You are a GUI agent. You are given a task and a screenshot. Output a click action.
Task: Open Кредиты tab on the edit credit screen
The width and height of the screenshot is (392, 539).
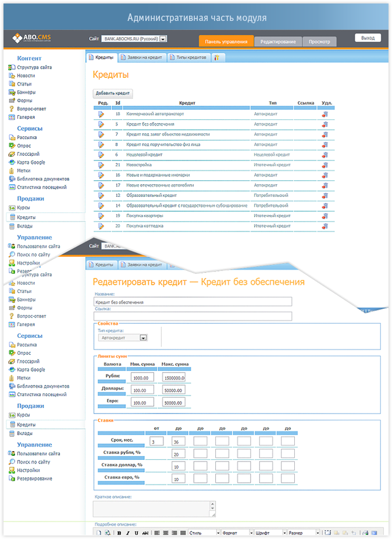[x=101, y=265]
